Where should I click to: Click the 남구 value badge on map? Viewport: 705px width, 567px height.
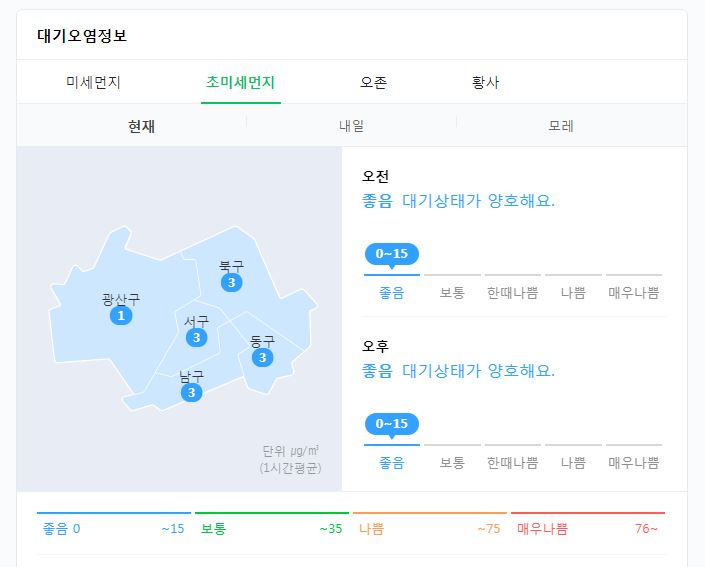(191, 392)
